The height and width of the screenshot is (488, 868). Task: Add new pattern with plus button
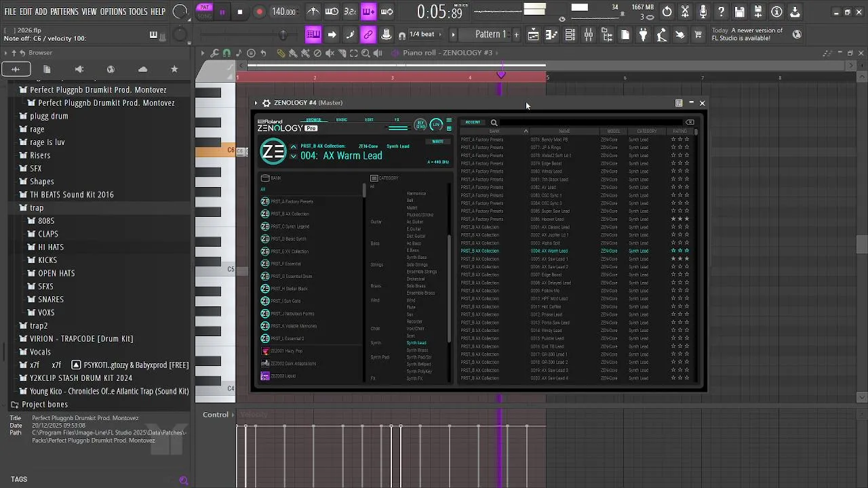516,34
